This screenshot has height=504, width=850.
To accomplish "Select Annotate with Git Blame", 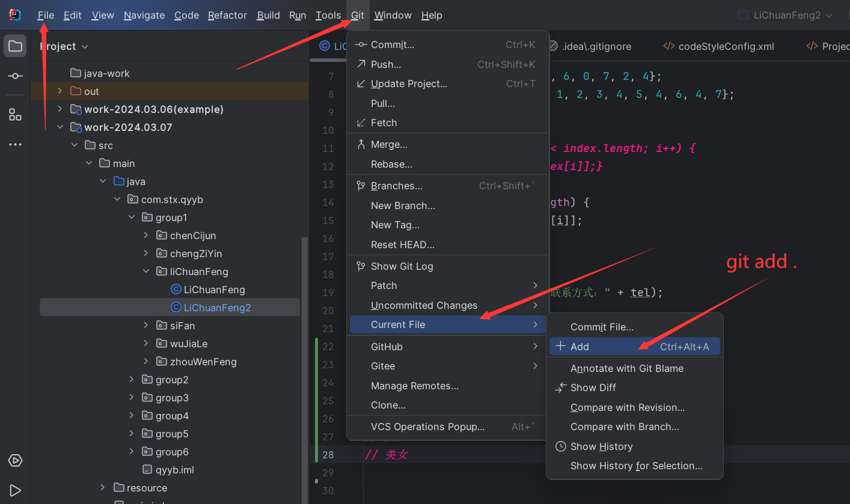I will tap(634, 368).
